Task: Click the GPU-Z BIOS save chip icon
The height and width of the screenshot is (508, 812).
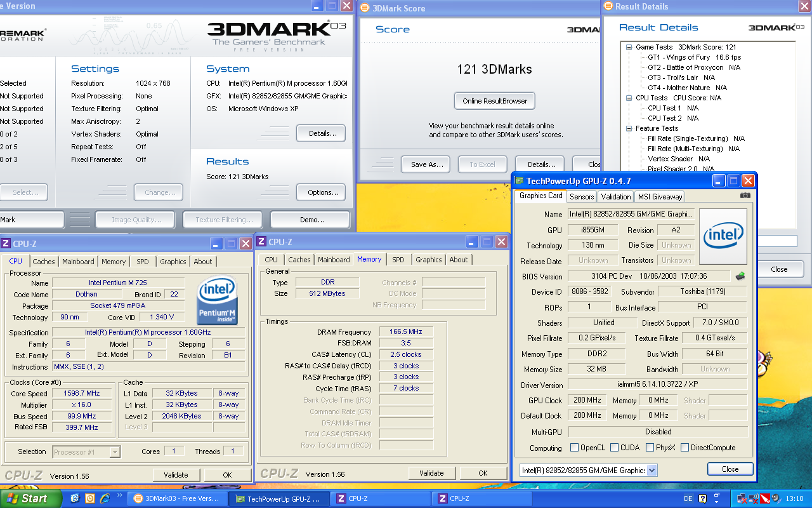Action: [x=740, y=276]
